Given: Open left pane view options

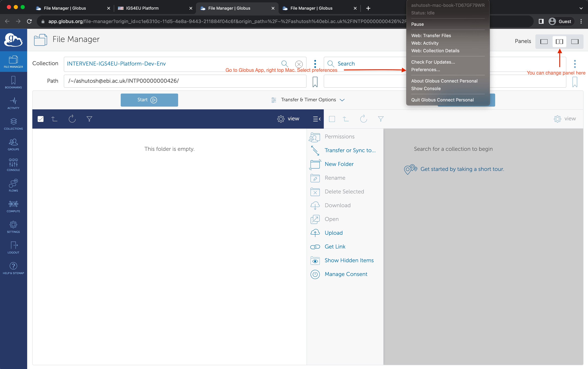Looking at the screenshot, I should 288,119.
